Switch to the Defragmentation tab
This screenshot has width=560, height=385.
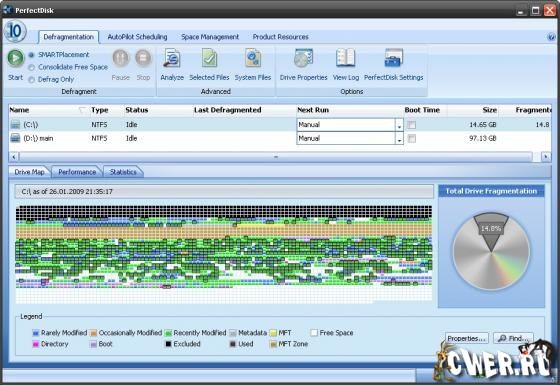[x=69, y=37]
